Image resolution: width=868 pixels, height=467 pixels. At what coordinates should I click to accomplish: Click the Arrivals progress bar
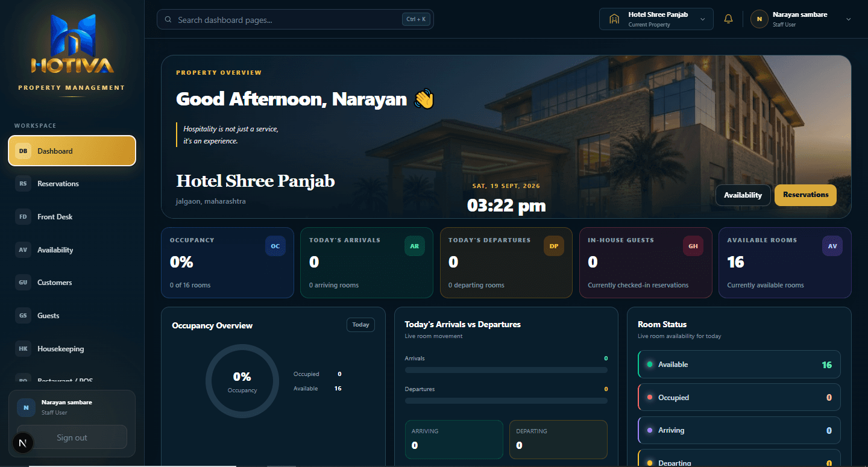pyautogui.click(x=506, y=370)
